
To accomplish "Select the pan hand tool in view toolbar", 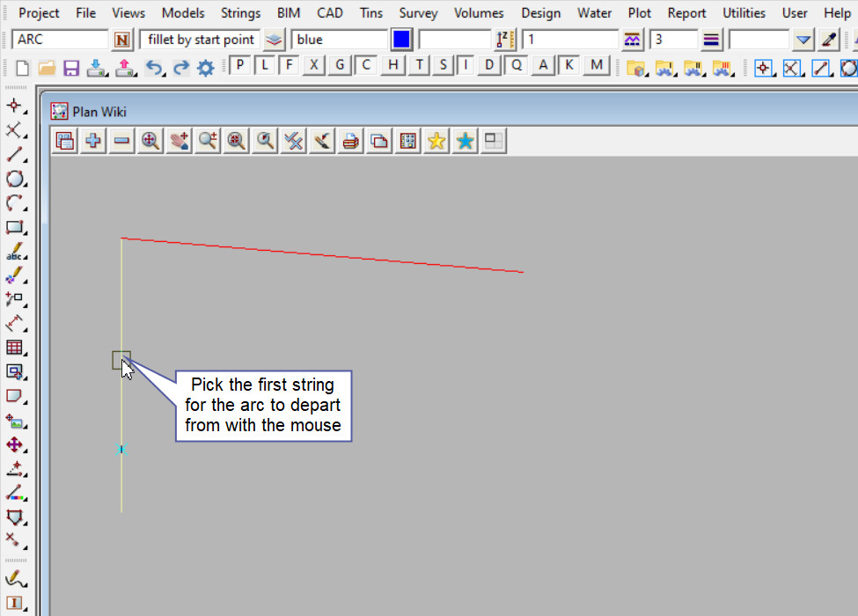I will 179,141.
